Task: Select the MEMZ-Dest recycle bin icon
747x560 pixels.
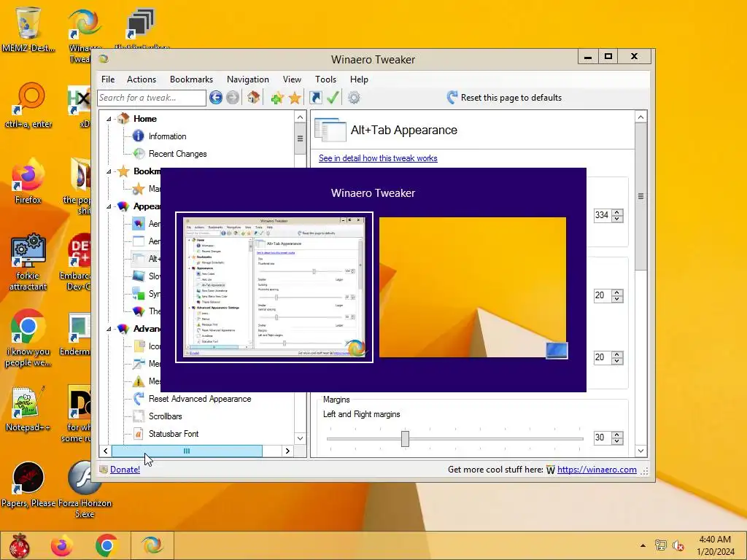Action: coord(28,23)
